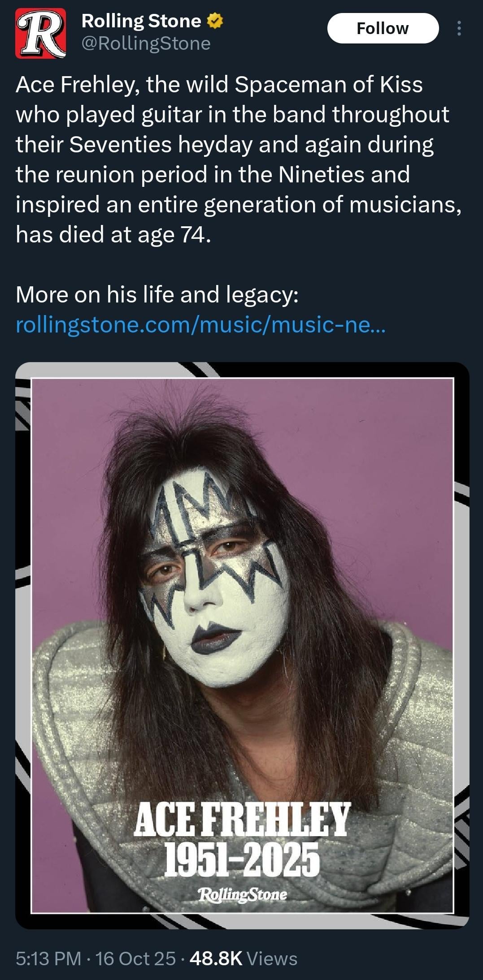
Task: Click the 1951-2025 years on image
Action: [242, 858]
